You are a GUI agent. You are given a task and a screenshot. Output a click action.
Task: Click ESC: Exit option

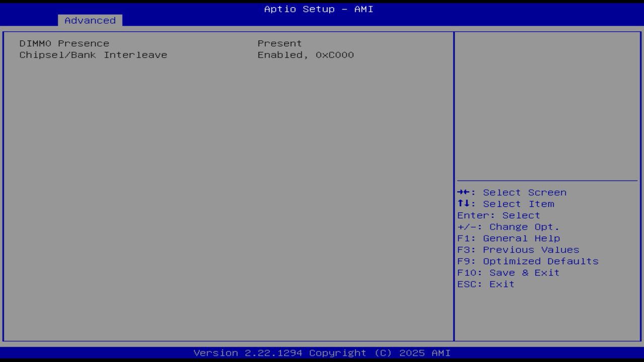(x=486, y=284)
